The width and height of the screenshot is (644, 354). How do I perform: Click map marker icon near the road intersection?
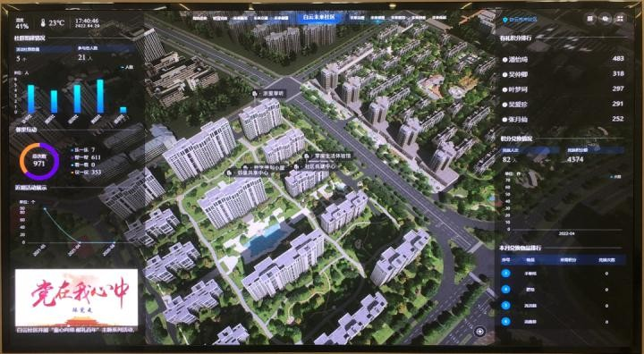point(255,94)
